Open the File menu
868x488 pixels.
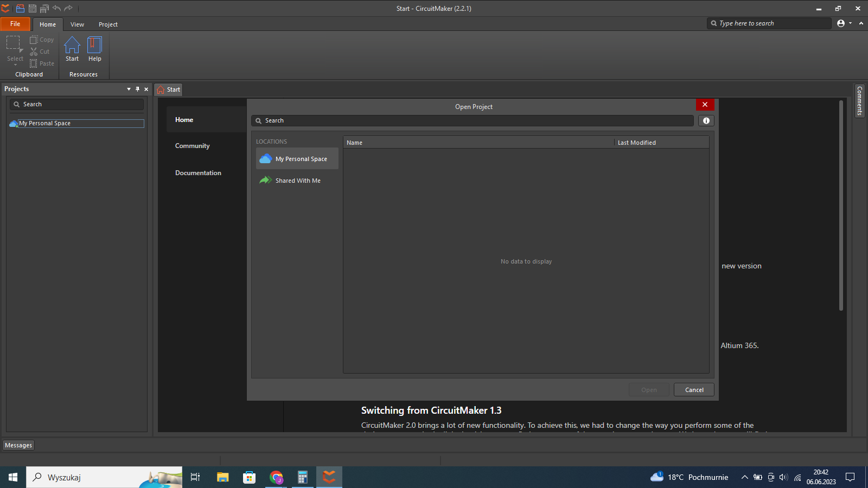(x=15, y=24)
